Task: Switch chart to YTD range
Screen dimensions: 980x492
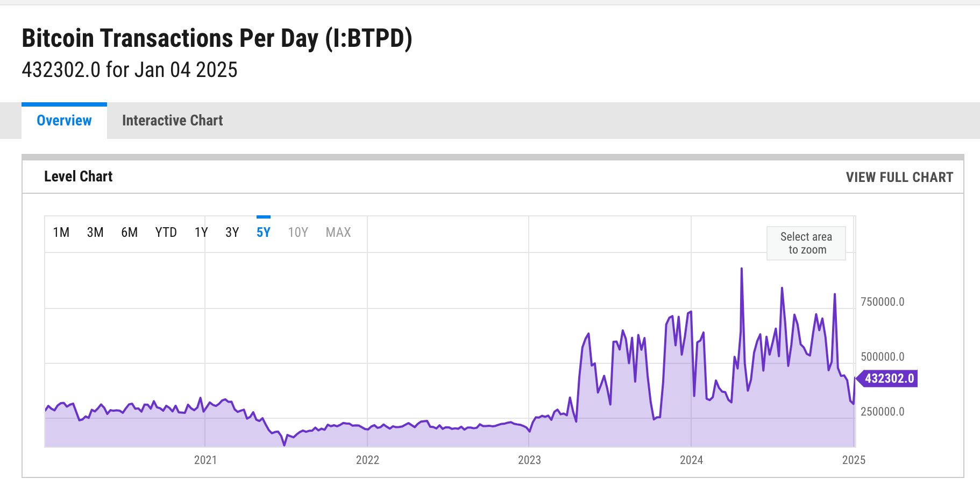Action: (x=166, y=233)
